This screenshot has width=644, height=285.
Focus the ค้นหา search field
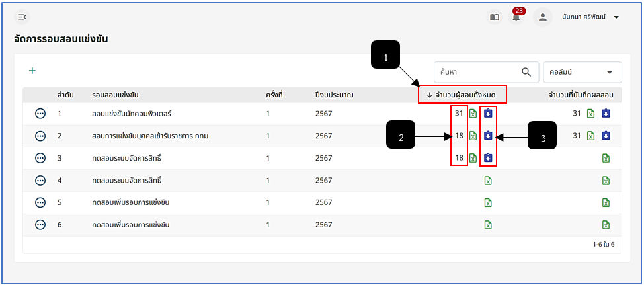(x=477, y=72)
